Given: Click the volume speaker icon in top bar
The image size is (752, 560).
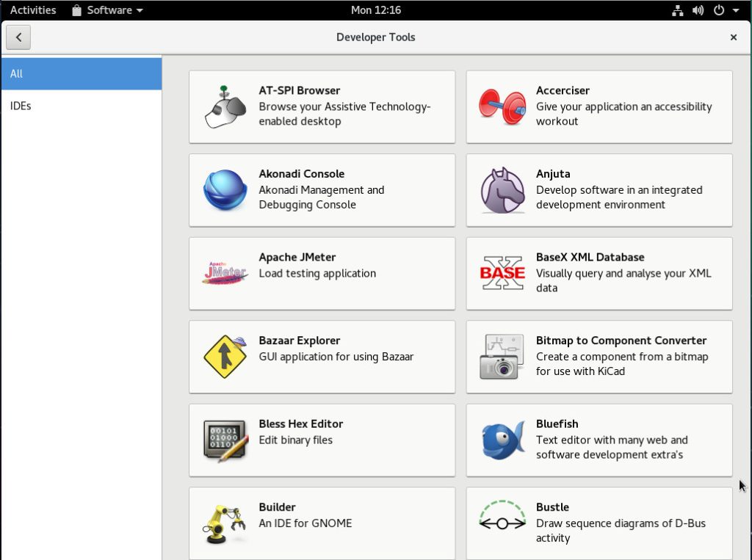Looking at the screenshot, I should [x=698, y=10].
